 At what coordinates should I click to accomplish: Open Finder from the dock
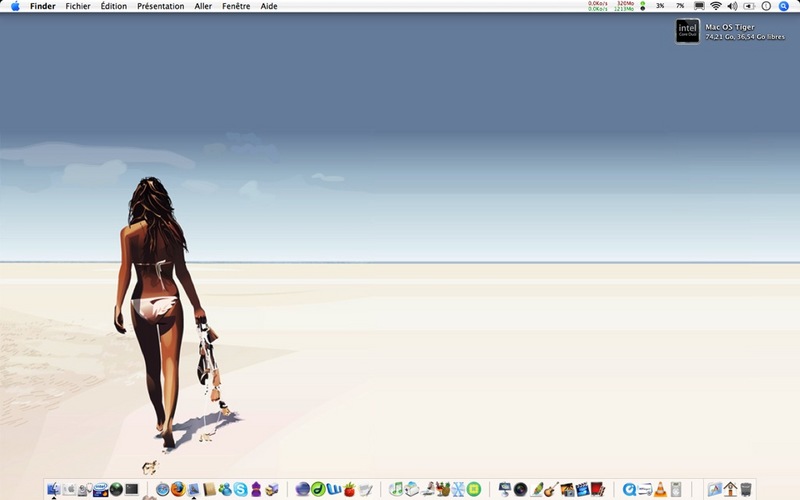54,489
